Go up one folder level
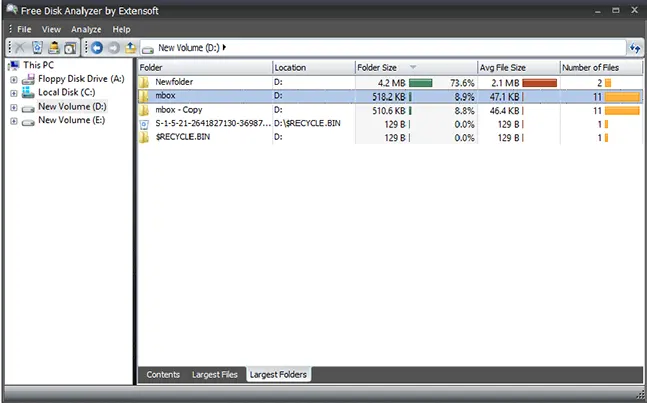 [130, 48]
